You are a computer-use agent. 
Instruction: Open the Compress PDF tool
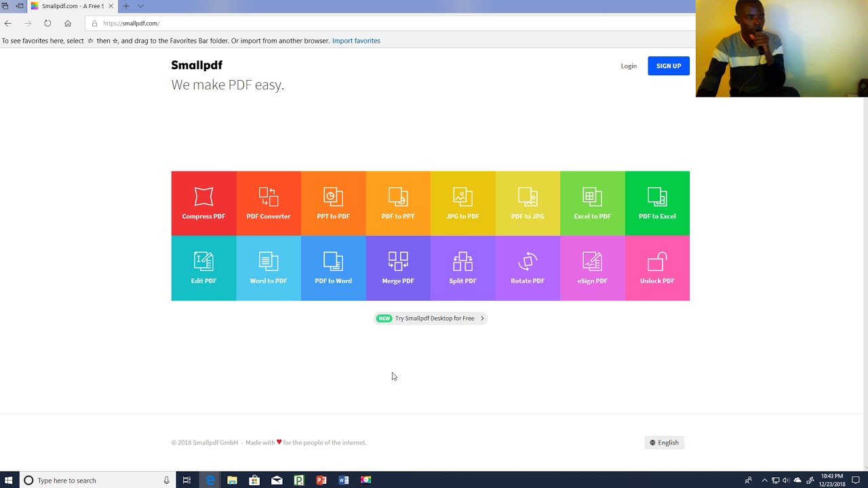(x=203, y=203)
